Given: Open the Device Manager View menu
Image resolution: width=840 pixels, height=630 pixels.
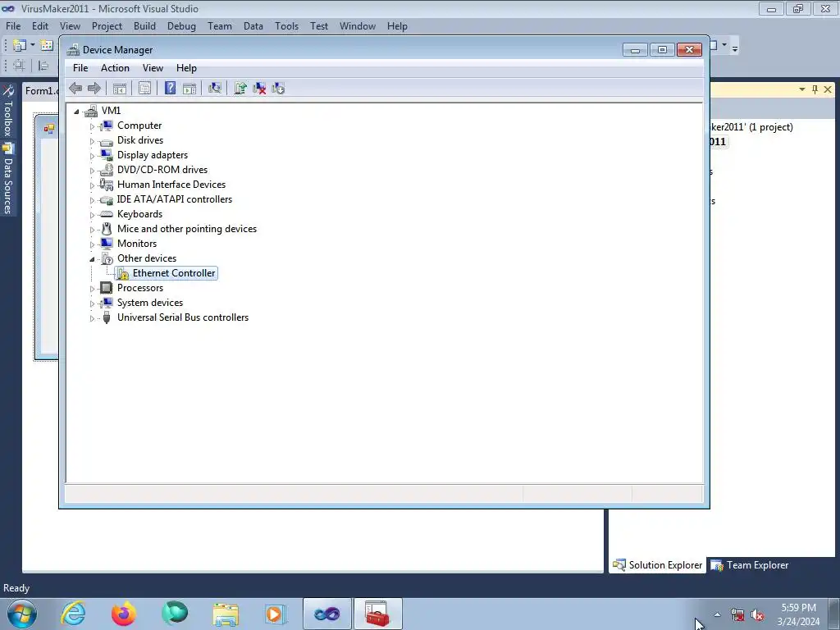Looking at the screenshot, I should (153, 68).
